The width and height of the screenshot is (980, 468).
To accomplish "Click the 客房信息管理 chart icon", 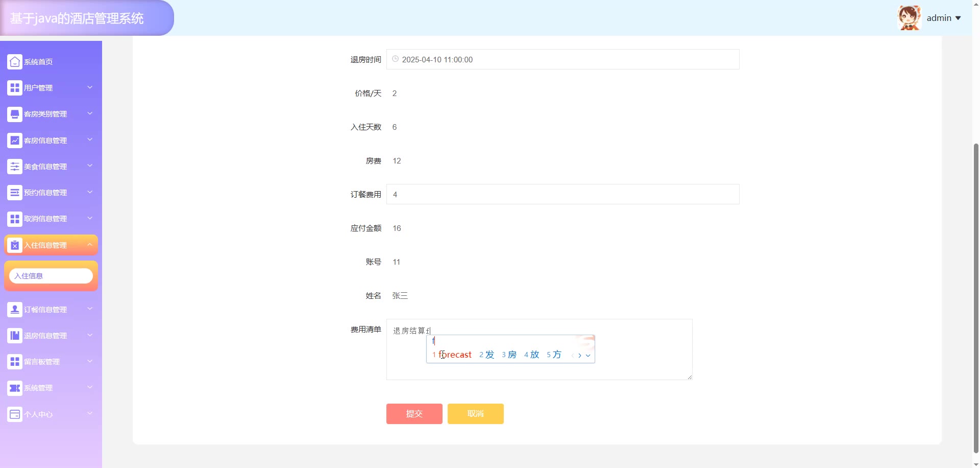I will pyautogui.click(x=15, y=141).
